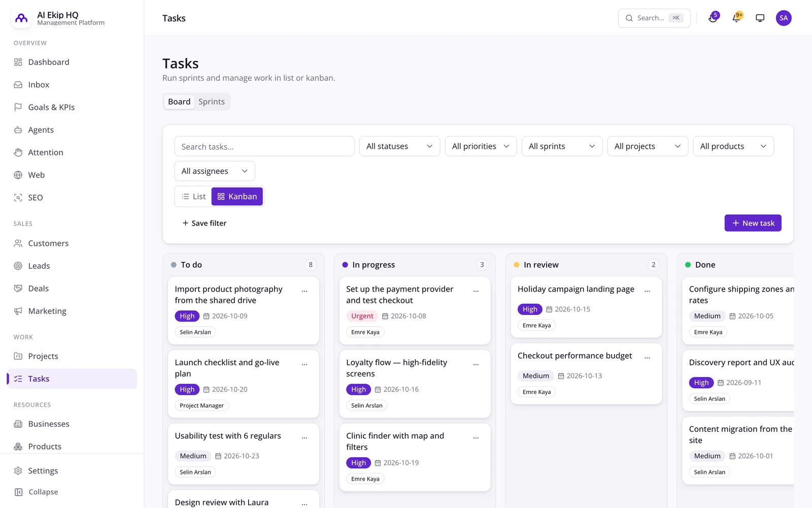Viewport: 812px width, 508px height.
Task: Open the moon notifications icon with badge 5
Action: point(713,18)
